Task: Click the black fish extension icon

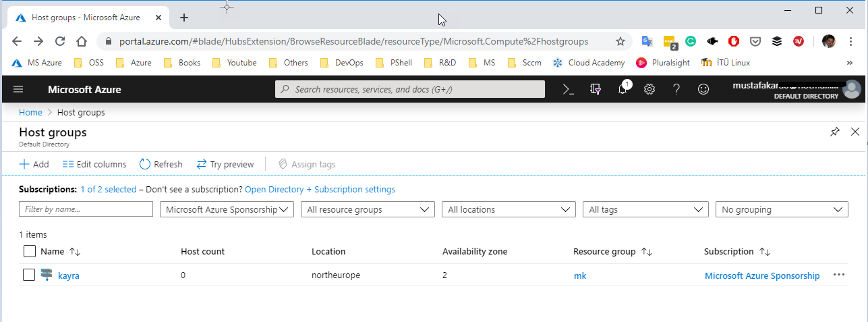Action: coord(712,41)
